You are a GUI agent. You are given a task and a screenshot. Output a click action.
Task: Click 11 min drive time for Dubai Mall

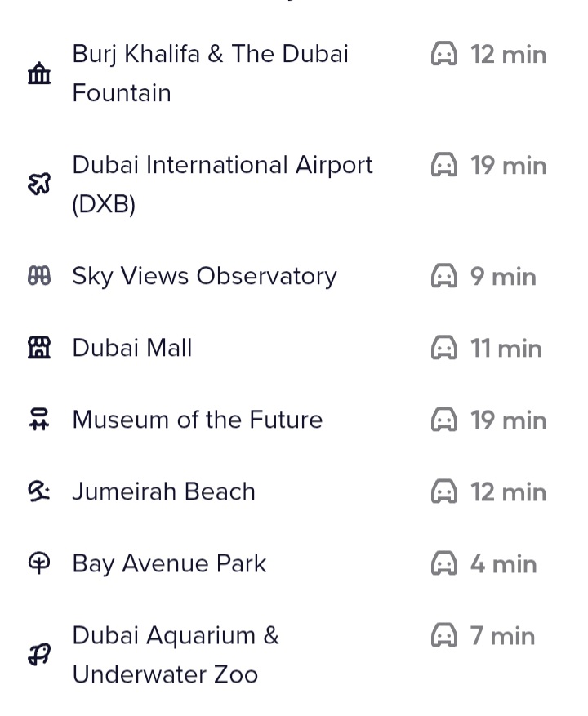(x=506, y=349)
